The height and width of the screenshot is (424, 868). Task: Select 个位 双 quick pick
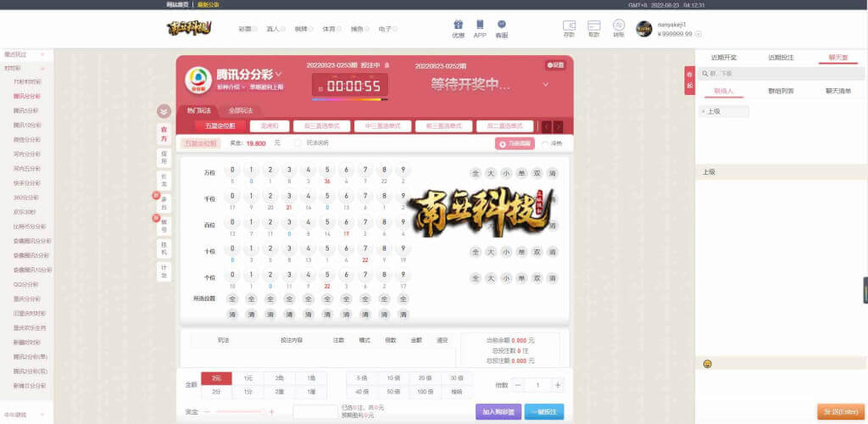click(537, 278)
